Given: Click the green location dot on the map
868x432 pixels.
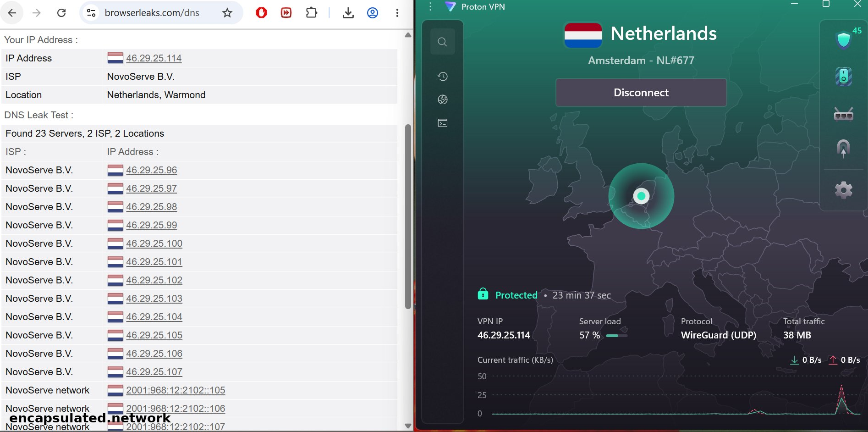Looking at the screenshot, I should pyautogui.click(x=641, y=196).
